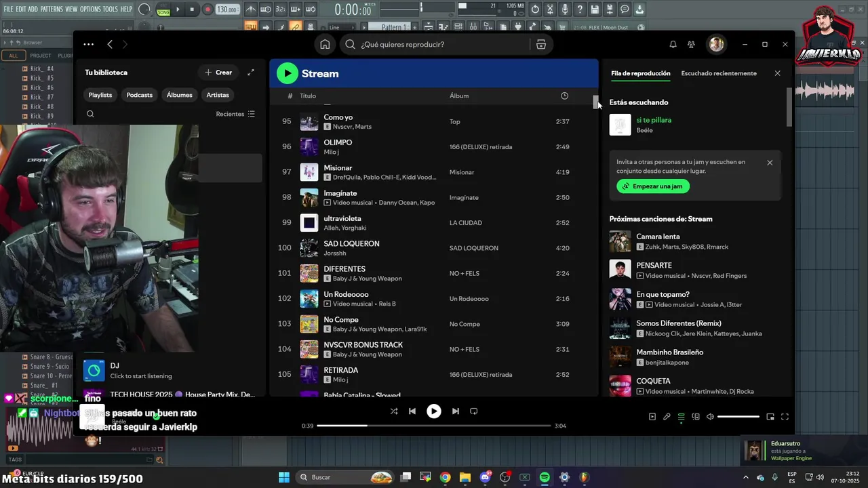Click track list vertical scrollbar
Image resolution: width=868 pixels, height=488 pixels.
[596, 102]
